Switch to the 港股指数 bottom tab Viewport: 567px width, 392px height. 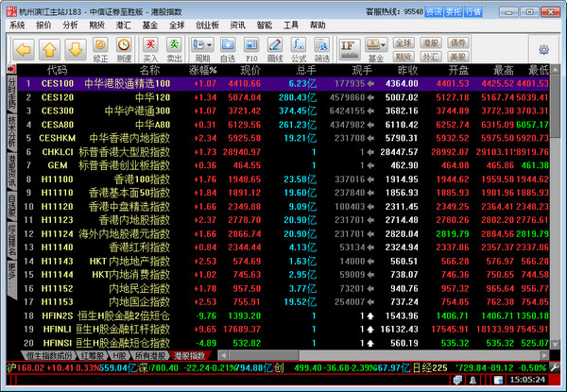tap(188, 355)
